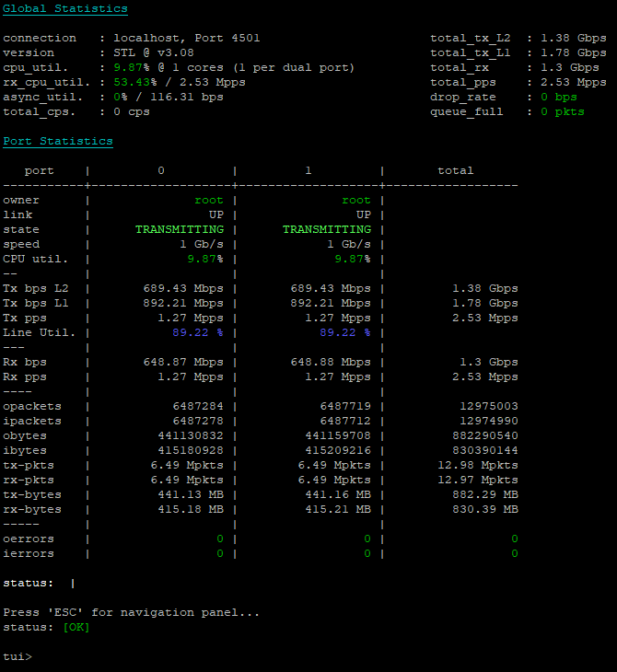This screenshot has height=672, width=617.
Task: Click the total column header
Action: pos(455,170)
